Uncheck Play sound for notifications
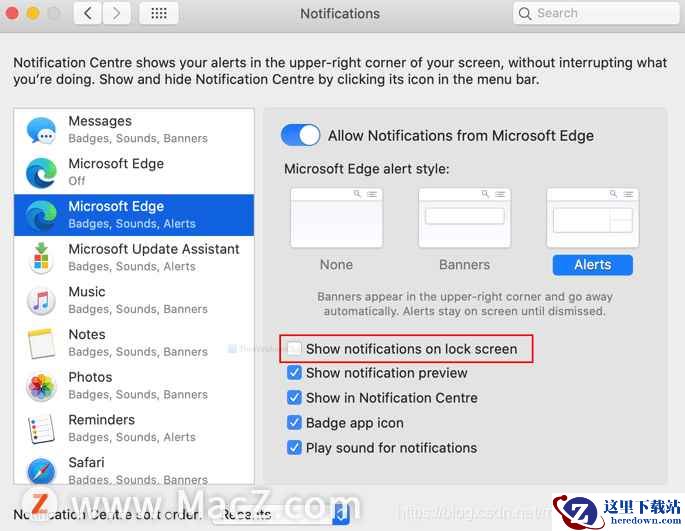This screenshot has height=531, width=685. 294,448
